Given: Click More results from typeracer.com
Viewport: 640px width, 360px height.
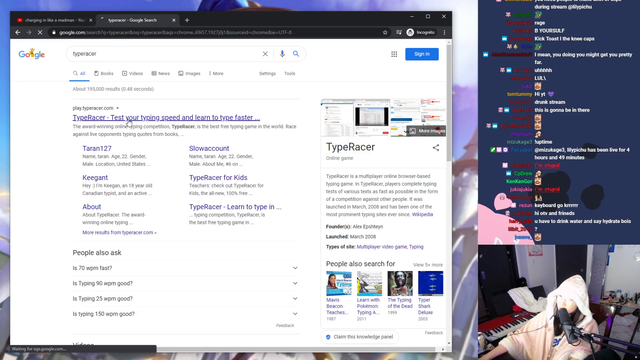Looking at the screenshot, I should pyautogui.click(x=119, y=233).
